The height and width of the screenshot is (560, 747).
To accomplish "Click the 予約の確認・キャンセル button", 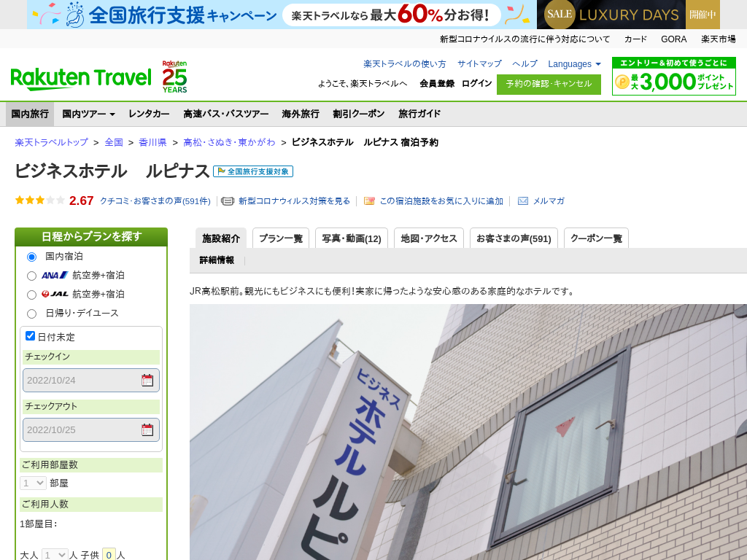I will 549,85.
